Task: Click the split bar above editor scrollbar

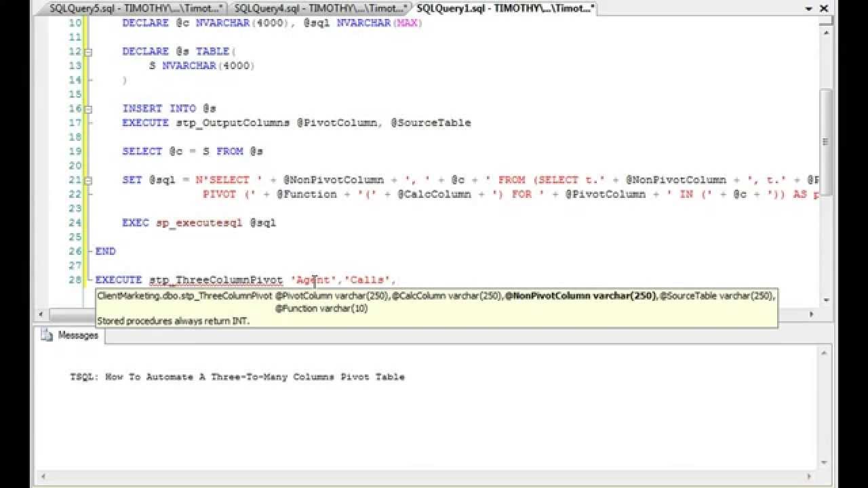Action: coord(826,22)
